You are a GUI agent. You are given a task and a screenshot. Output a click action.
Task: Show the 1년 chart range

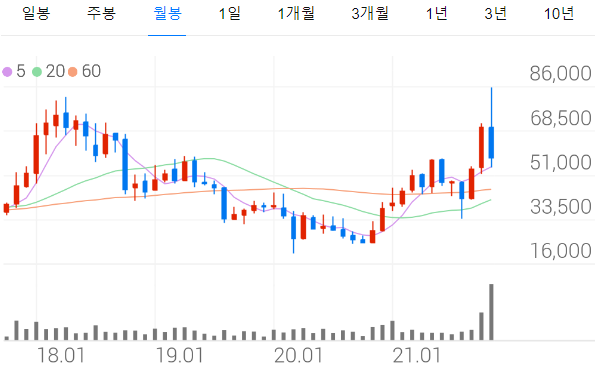[x=437, y=14]
